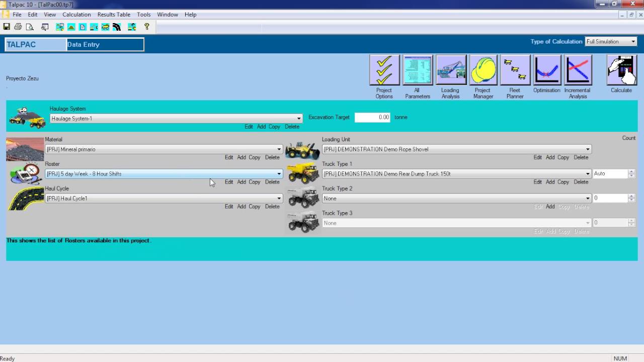
Task: Open the Tools menu
Action: tap(144, 15)
